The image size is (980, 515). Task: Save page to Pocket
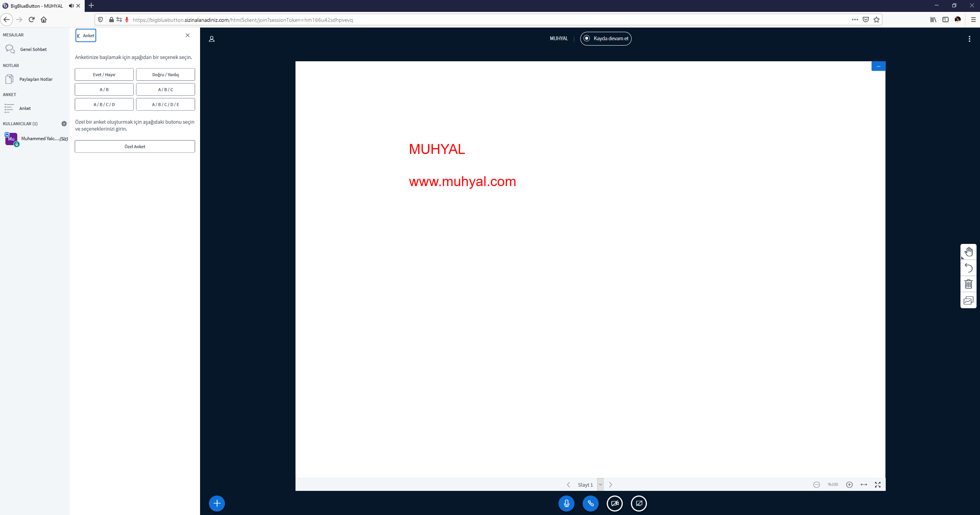[866, 20]
